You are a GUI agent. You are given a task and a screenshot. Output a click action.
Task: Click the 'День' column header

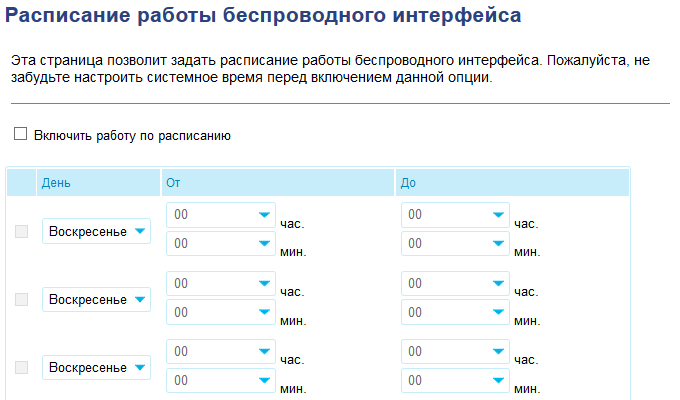pos(56,182)
